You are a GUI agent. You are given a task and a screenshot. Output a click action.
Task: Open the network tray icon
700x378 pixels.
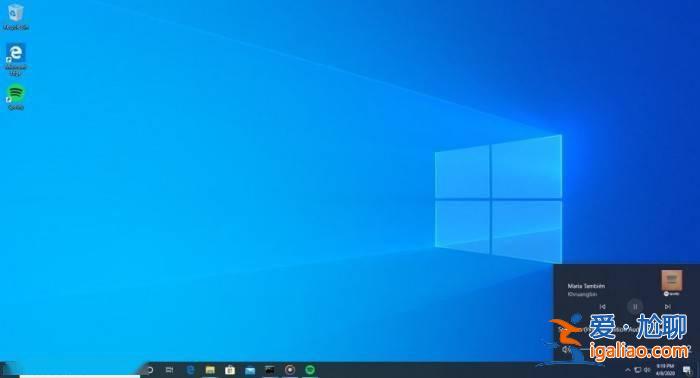coord(638,370)
